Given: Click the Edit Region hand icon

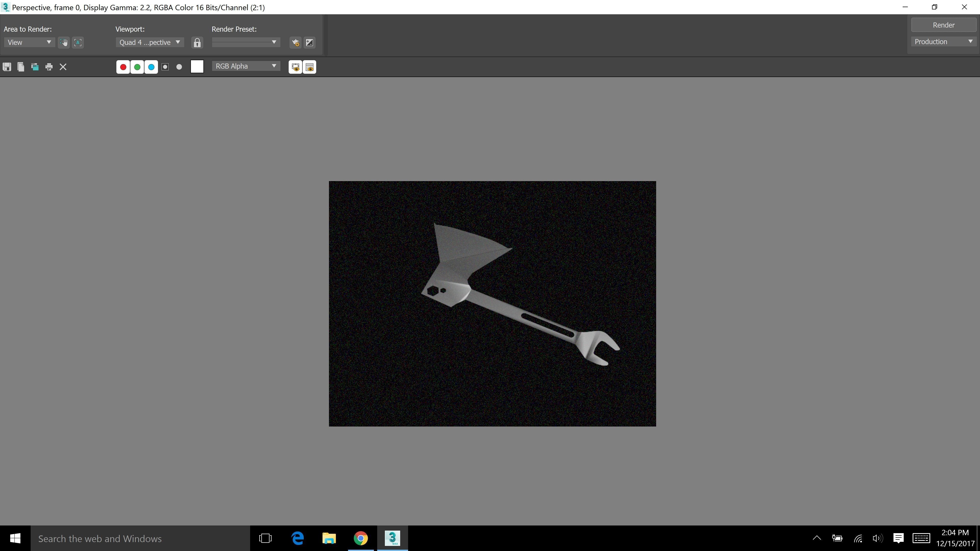Looking at the screenshot, I should pos(64,43).
